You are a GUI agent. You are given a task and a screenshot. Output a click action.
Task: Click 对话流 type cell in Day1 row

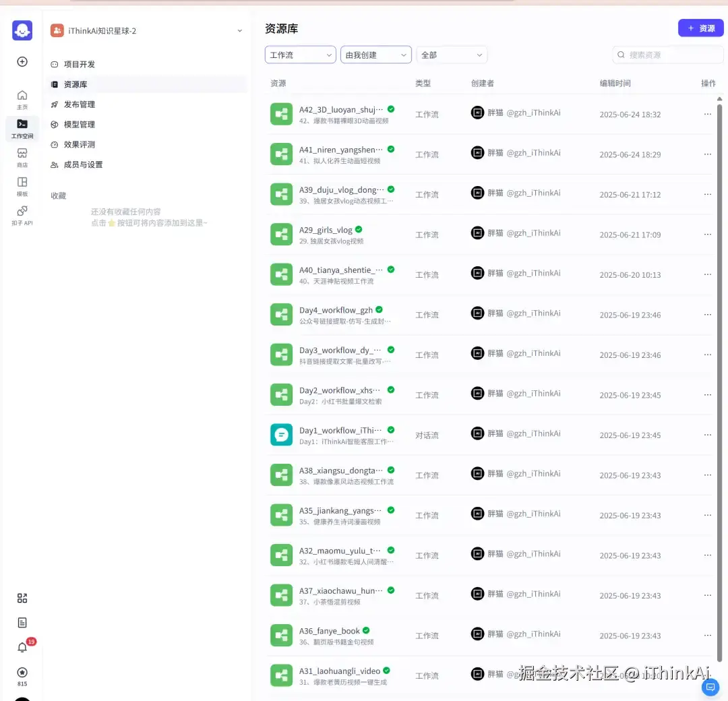(427, 435)
